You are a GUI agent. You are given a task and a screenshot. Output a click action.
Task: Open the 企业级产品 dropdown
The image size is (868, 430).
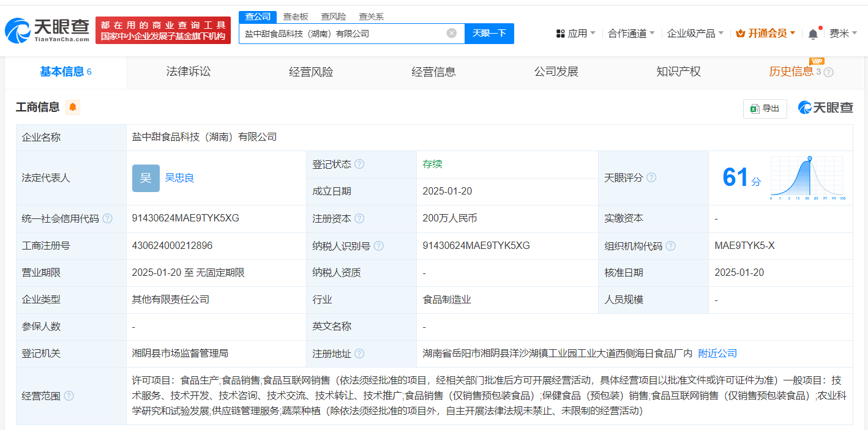pos(695,34)
